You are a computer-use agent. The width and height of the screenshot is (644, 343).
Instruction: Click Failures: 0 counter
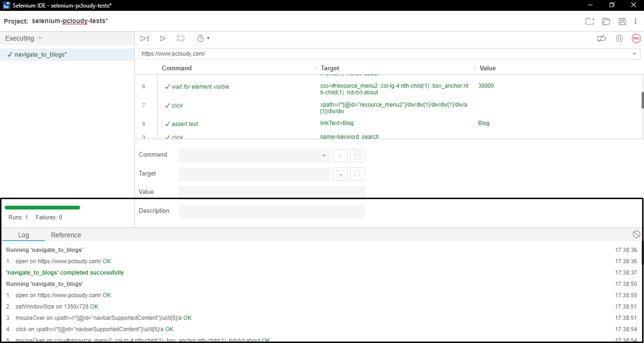pyautogui.click(x=49, y=218)
